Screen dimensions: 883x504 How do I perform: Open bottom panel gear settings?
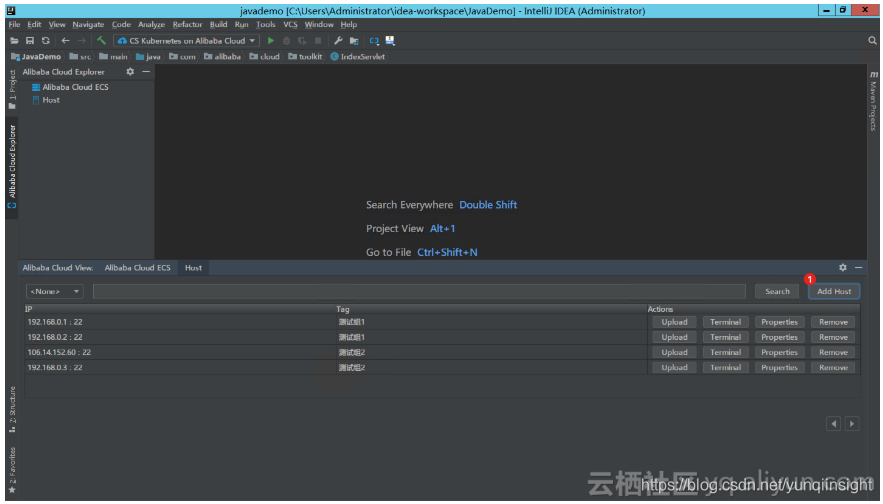pyautogui.click(x=842, y=267)
